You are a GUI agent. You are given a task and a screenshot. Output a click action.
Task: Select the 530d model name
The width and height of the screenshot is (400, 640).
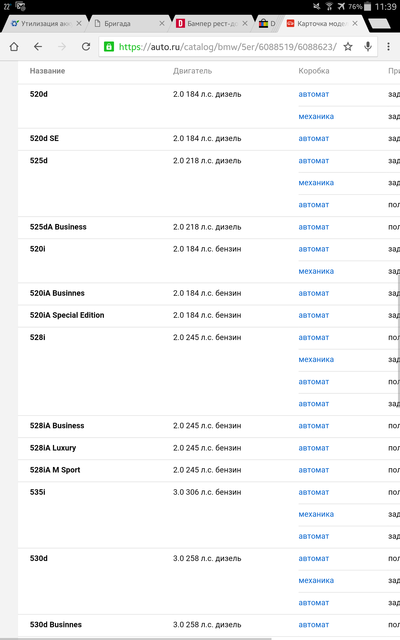[x=38, y=558]
